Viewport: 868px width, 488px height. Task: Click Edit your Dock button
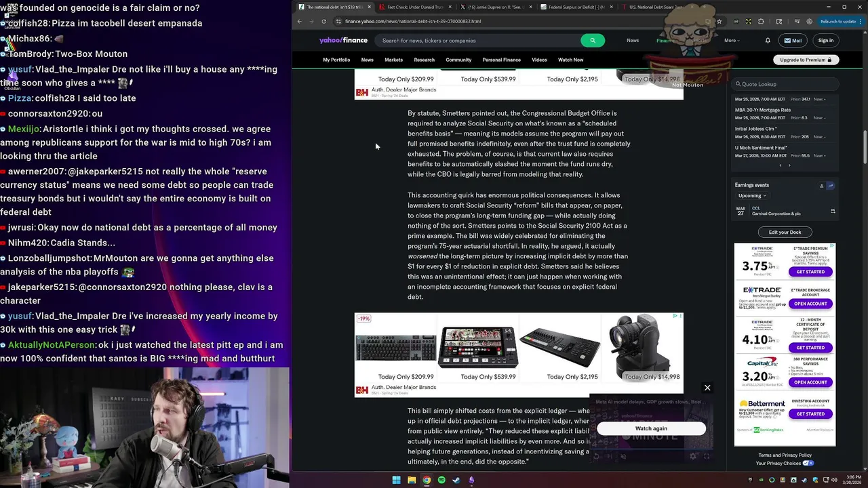click(785, 232)
